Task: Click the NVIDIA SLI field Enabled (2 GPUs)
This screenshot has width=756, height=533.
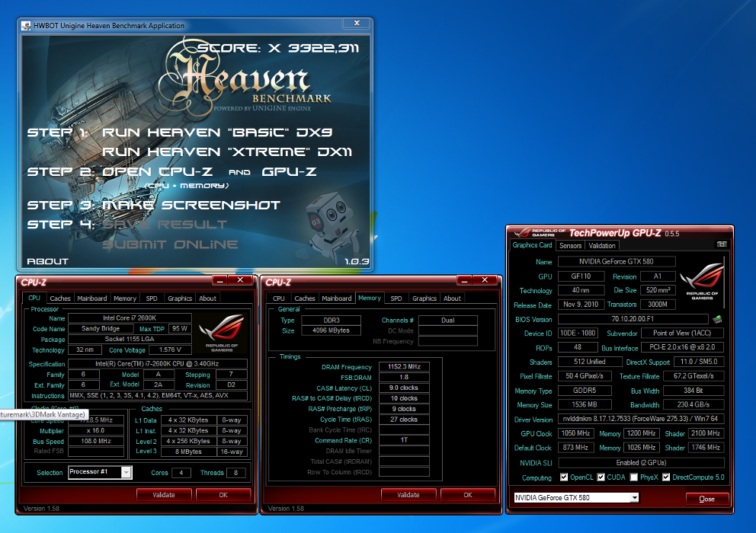Action: click(x=641, y=463)
